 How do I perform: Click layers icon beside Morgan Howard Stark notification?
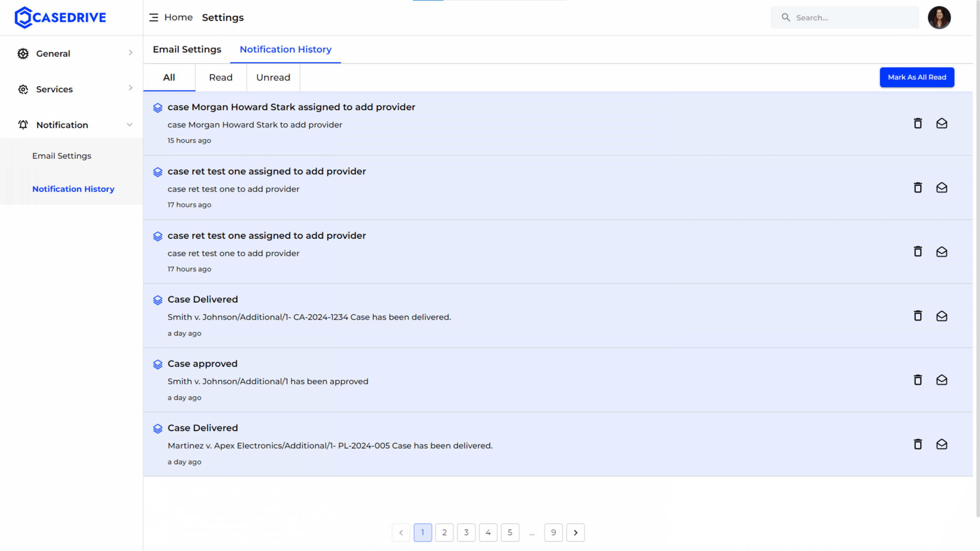[x=158, y=107]
